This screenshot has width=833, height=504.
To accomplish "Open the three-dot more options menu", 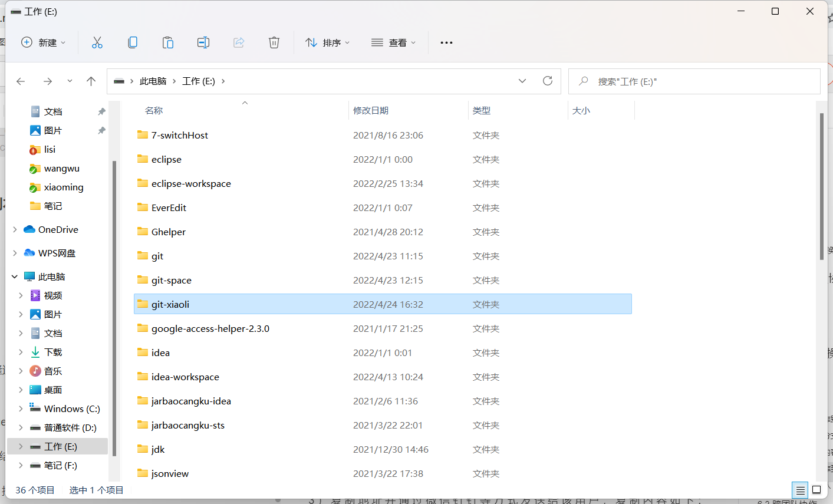I will tap(446, 42).
